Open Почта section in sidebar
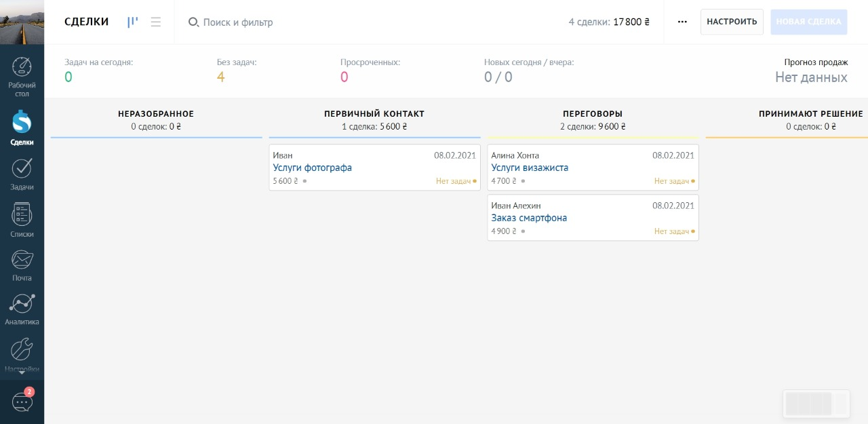This screenshot has height=424, width=868. 22,266
